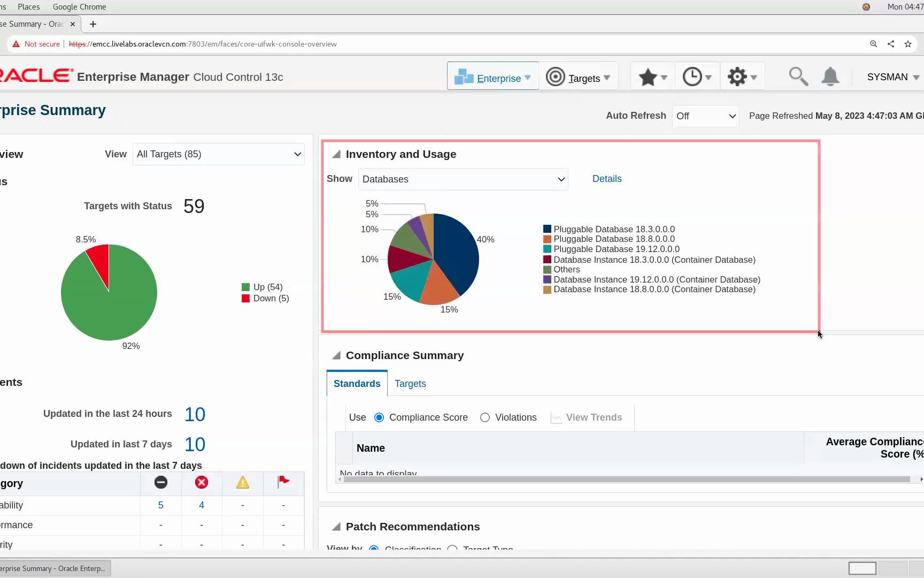Open the All Targets view dropdown

(219, 154)
